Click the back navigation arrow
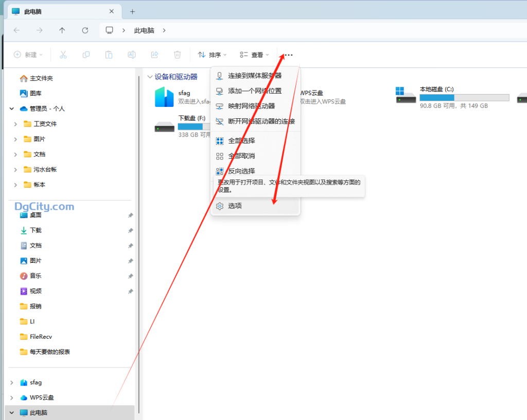 (x=17, y=30)
